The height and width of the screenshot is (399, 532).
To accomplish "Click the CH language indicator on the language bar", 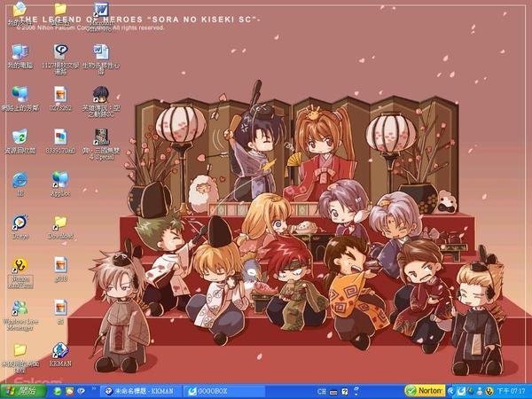I will (322, 392).
